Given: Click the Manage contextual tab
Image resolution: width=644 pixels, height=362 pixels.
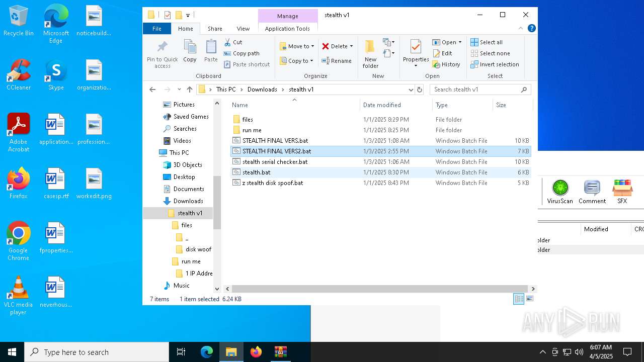Looking at the screenshot, I should pyautogui.click(x=287, y=16).
